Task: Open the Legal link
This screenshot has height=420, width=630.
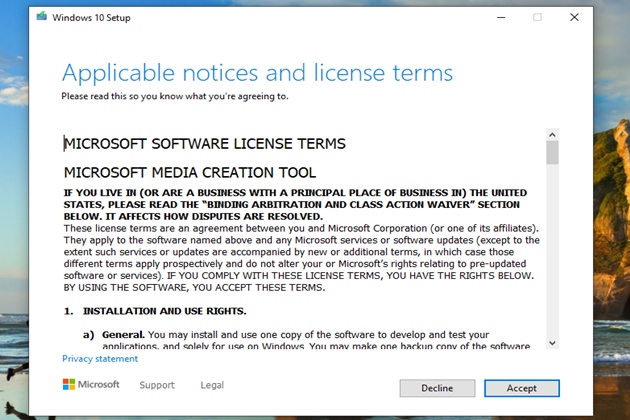Action: [x=212, y=385]
